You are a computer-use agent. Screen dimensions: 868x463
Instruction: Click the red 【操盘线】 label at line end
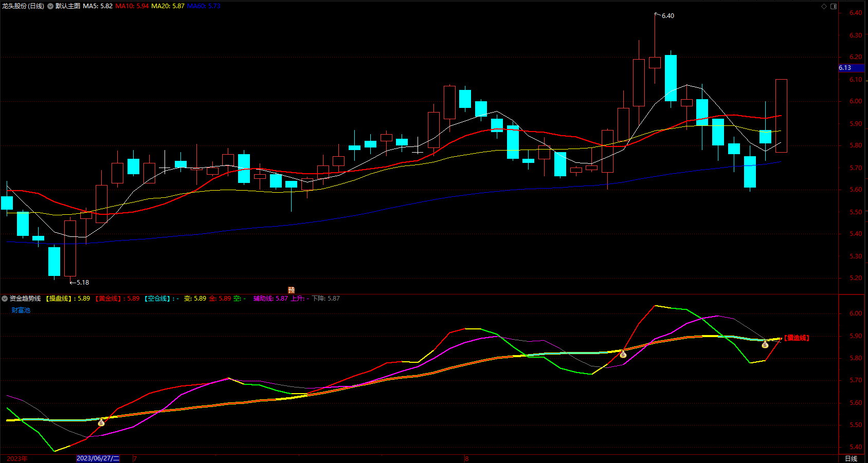point(796,338)
